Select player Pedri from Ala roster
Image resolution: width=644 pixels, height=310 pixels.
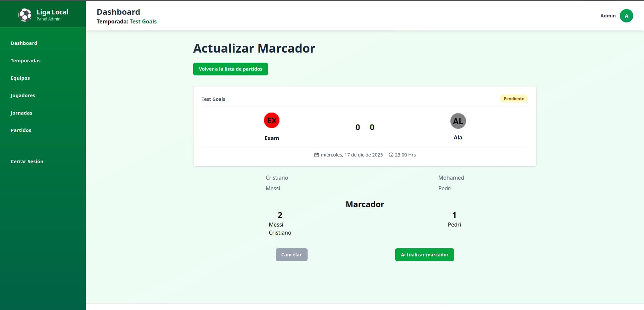point(445,188)
